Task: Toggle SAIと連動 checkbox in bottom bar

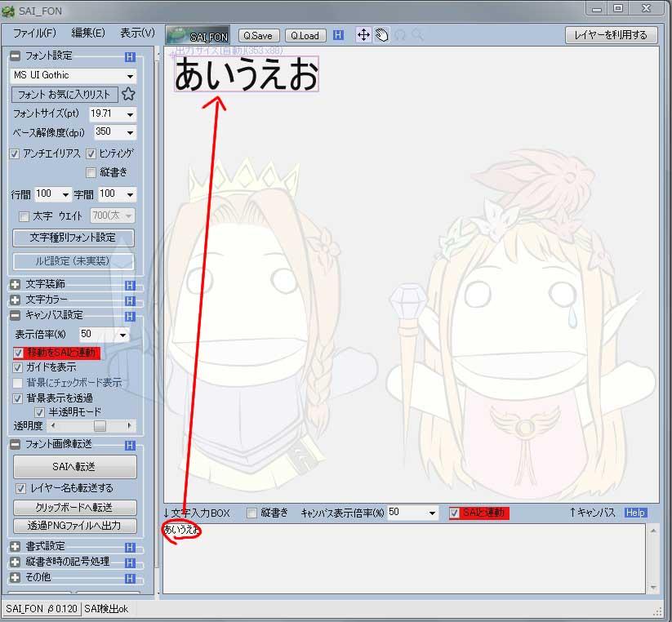Action: coord(454,513)
